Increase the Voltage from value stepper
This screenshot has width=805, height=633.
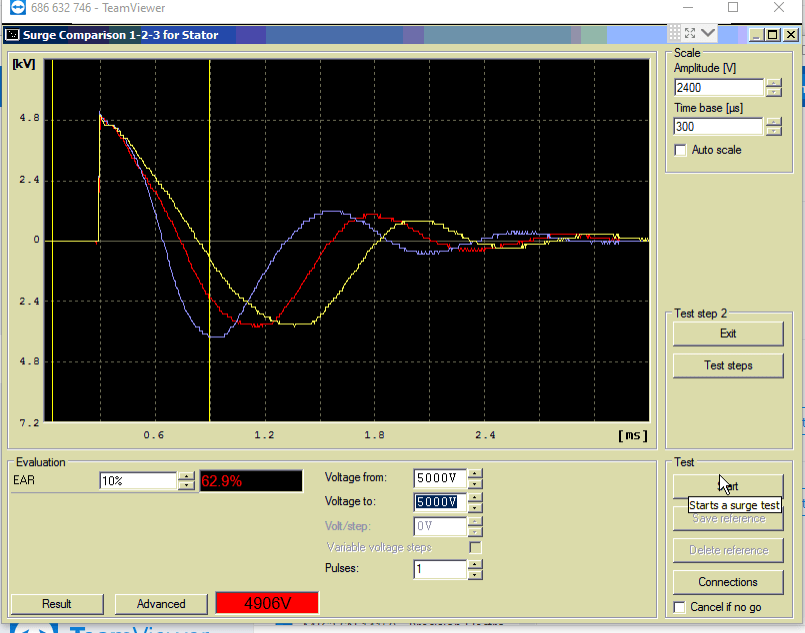(475, 473)
